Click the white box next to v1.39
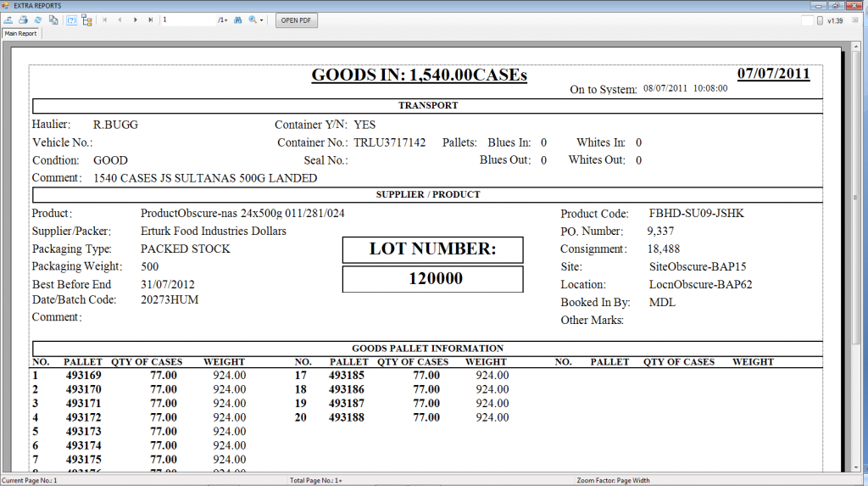This screenshot has width=868, height=486. 807,20
